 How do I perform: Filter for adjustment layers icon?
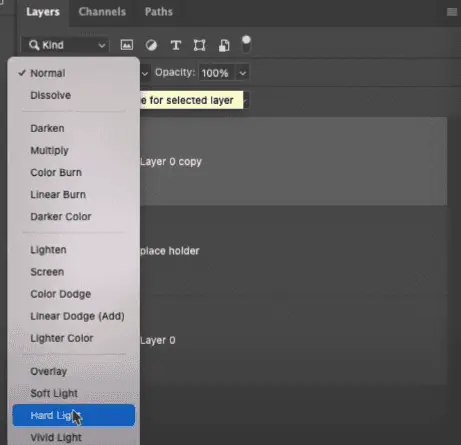151,45
